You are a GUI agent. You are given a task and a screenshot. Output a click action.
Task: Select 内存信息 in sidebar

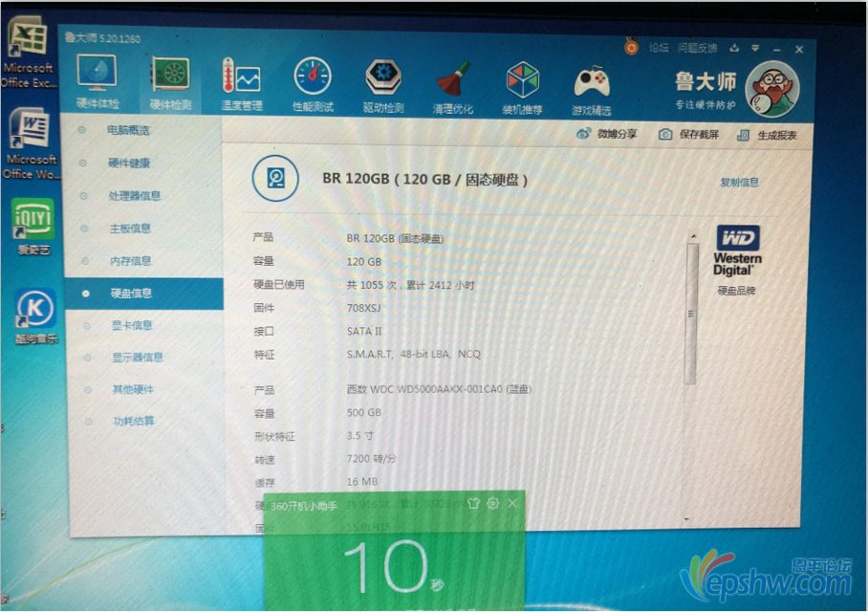[131, 261]
